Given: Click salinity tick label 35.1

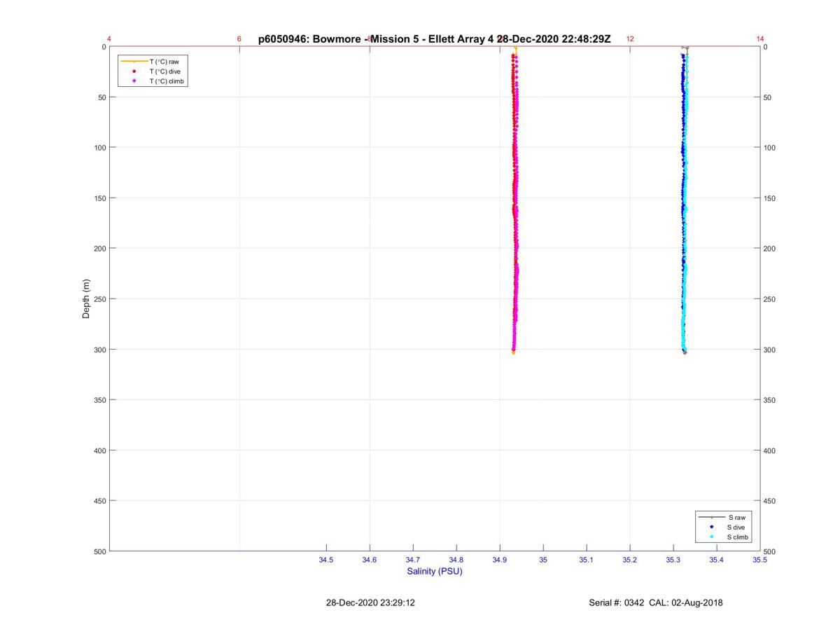Looking at the screenshot, I should (x=587, y=560).
